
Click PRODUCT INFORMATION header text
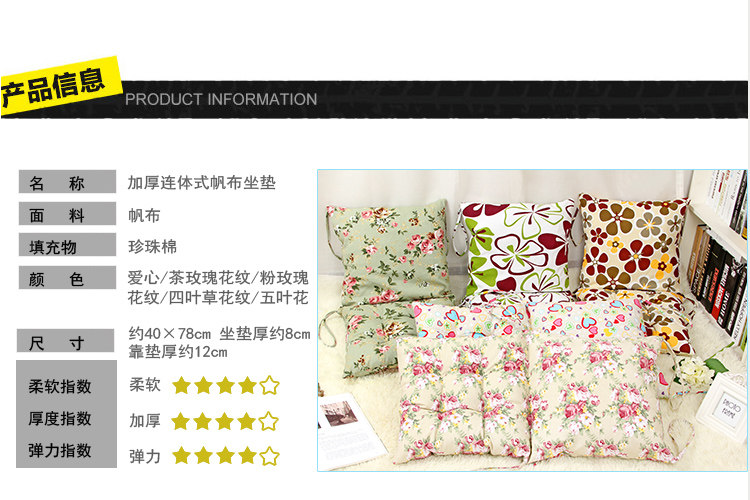[221, 100]
